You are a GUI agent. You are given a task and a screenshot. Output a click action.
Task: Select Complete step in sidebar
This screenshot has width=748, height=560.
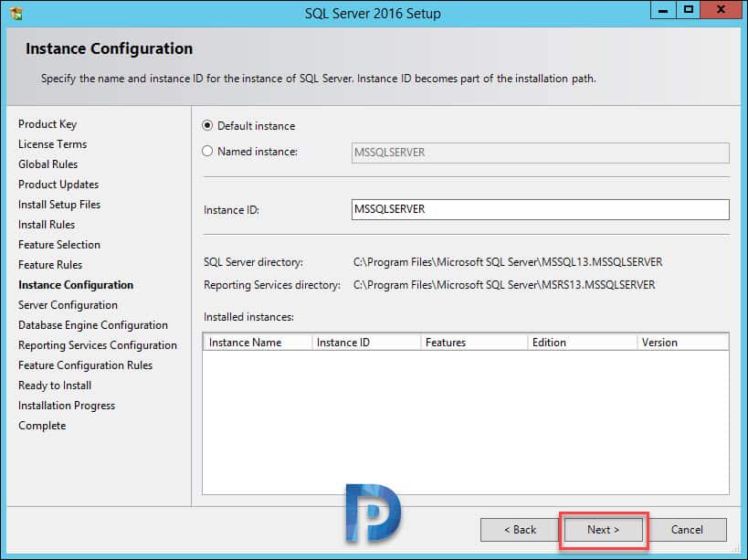[42, 426]
